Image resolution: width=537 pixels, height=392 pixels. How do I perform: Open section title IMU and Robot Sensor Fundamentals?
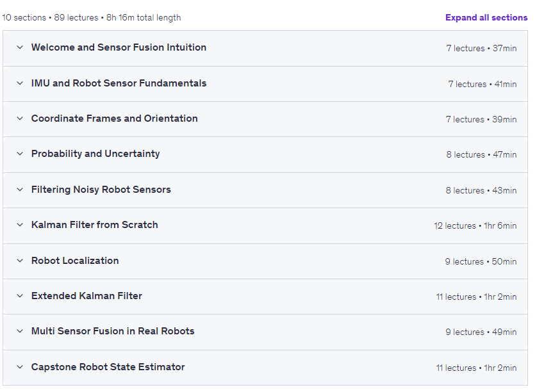tap(119, 83)
